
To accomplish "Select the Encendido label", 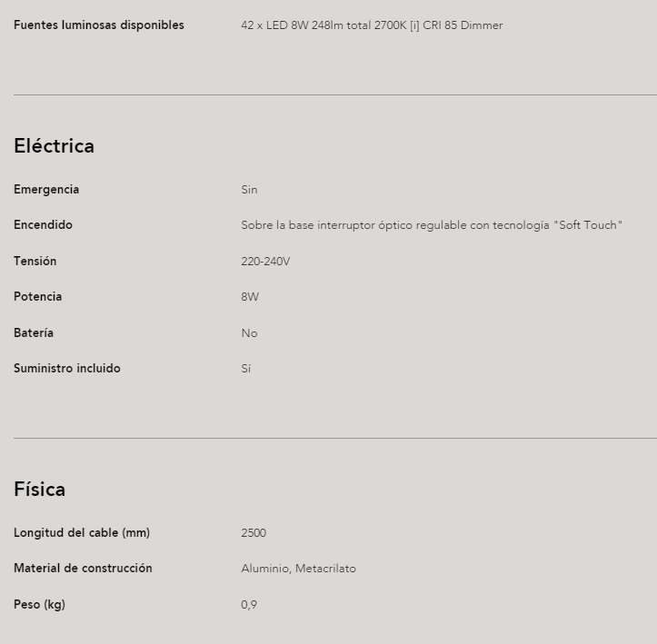I will pyautogui.click(x=43, y=225).
